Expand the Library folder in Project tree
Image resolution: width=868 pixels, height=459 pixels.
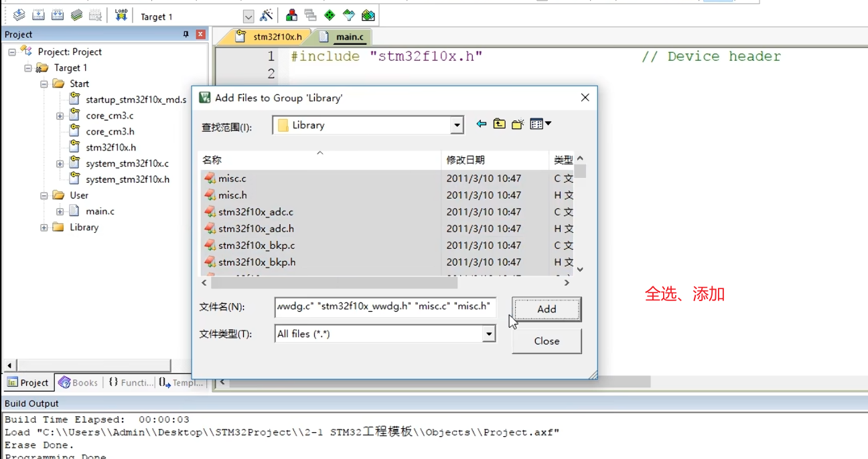click(44, 227)
